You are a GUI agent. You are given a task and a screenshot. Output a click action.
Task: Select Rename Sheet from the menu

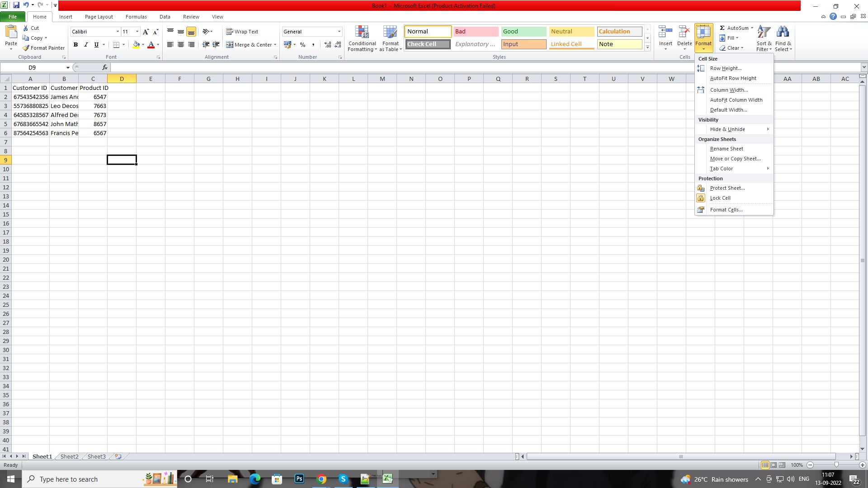pyautogui.click(x=726, y=149)
